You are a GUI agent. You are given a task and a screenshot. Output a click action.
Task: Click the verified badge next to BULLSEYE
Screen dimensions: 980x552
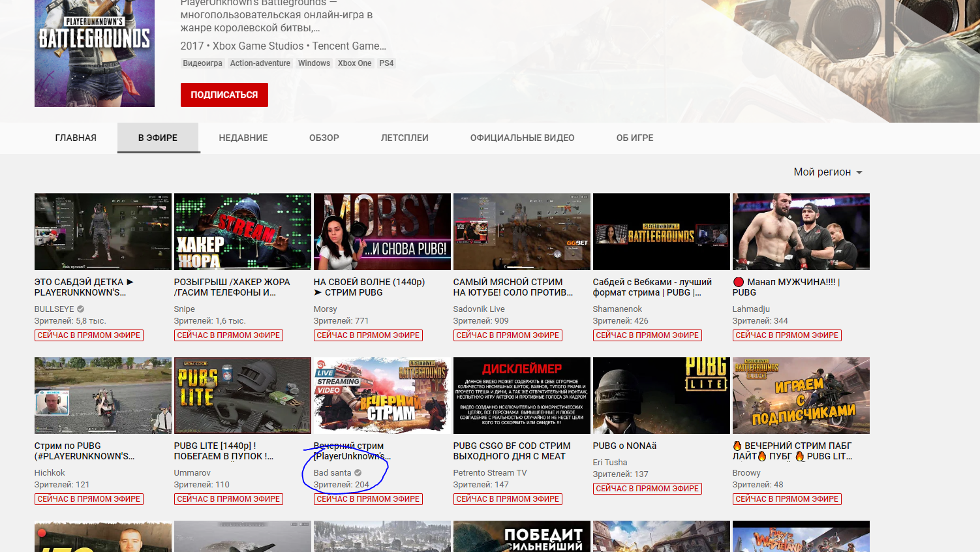(x=81, y=309)
